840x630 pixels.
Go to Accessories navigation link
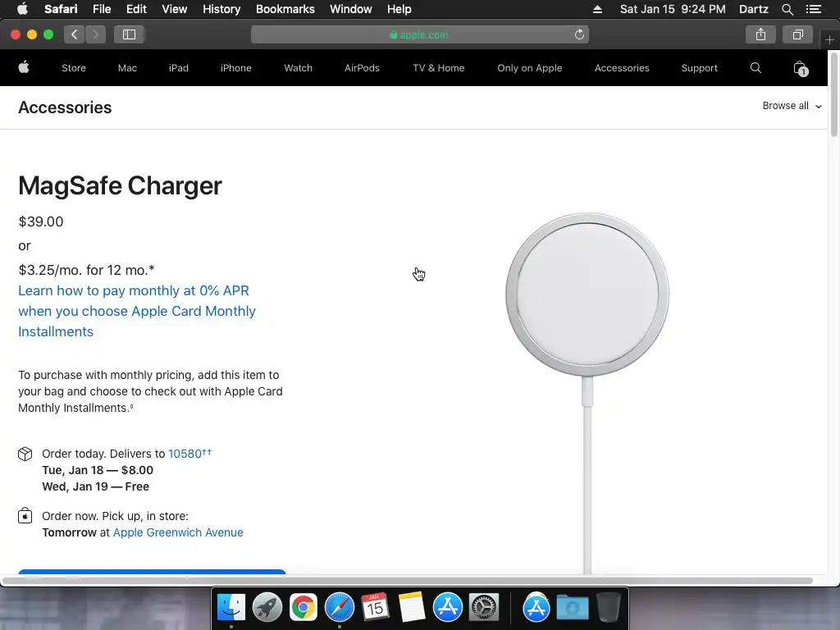pyautogui.click(x=622, y=68)
